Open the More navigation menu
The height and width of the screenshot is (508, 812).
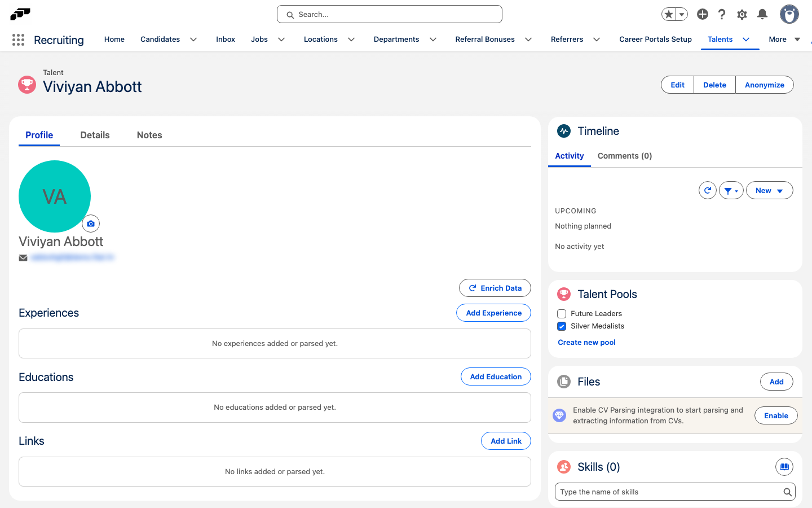click(x=784, y=39)
